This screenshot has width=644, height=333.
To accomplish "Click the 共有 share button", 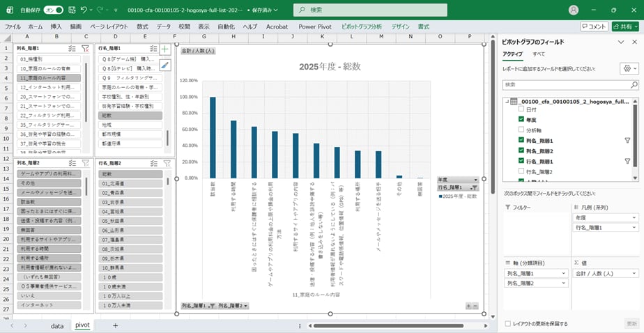I will tap(625, 26).
